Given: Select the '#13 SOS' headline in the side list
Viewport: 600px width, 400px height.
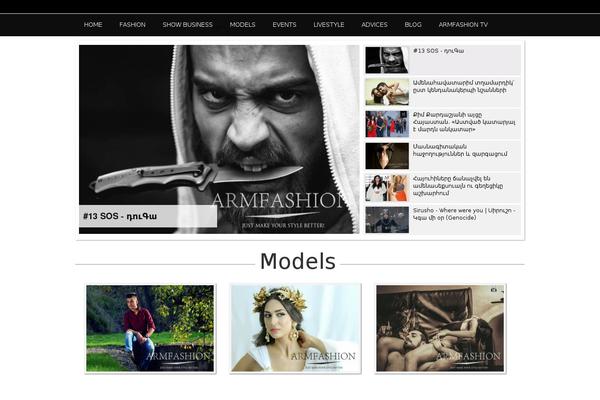Looking at the screenshot, I should click(x=439, y=51).
